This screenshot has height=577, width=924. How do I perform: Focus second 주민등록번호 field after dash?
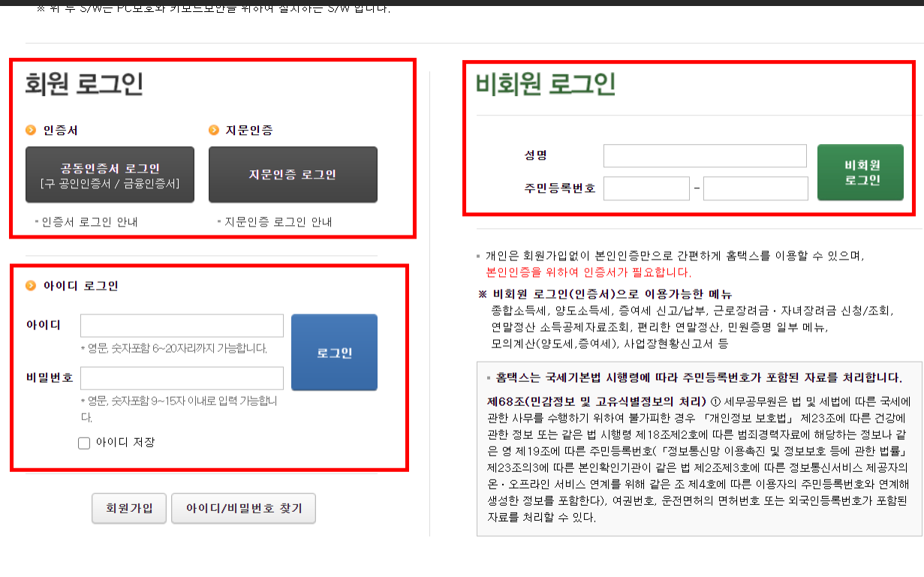tap(756, 188)
